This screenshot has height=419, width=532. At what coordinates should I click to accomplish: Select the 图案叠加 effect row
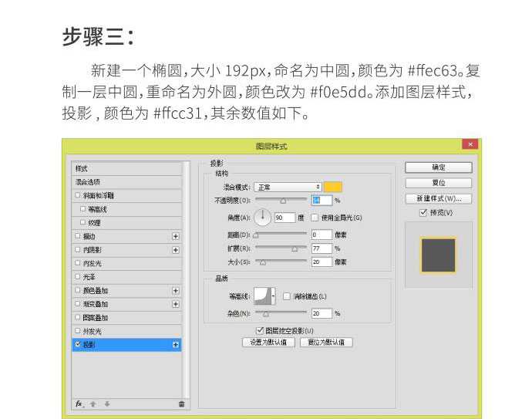tap(127, 317)
